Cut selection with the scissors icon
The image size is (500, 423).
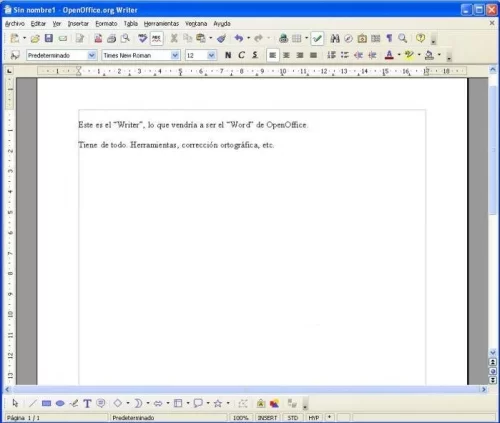coord(174,38)
